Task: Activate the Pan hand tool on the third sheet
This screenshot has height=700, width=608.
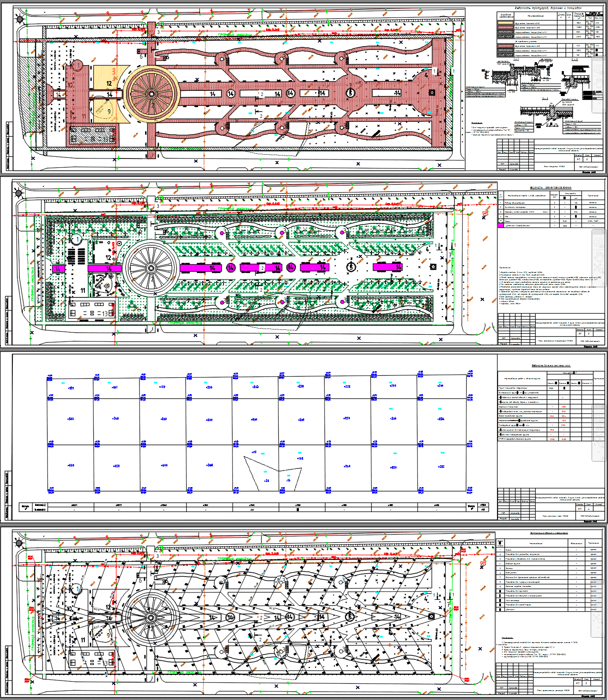Action: coord(599,432)
